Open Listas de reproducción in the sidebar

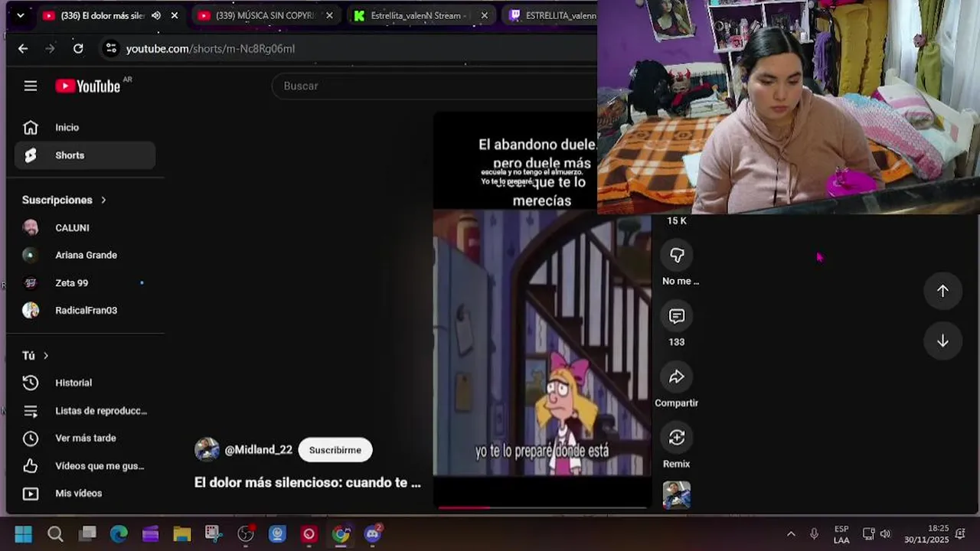click(x=85, y=411)
